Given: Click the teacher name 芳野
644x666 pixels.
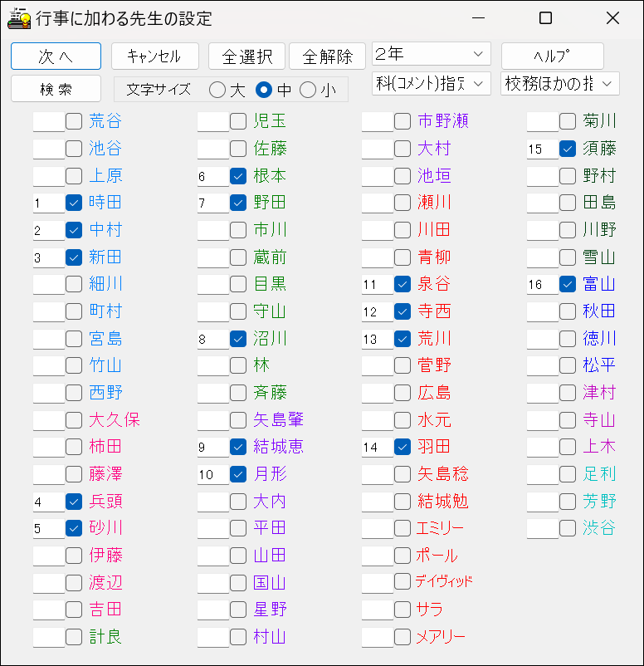Looking at the screenshot, I should (599, 502).
